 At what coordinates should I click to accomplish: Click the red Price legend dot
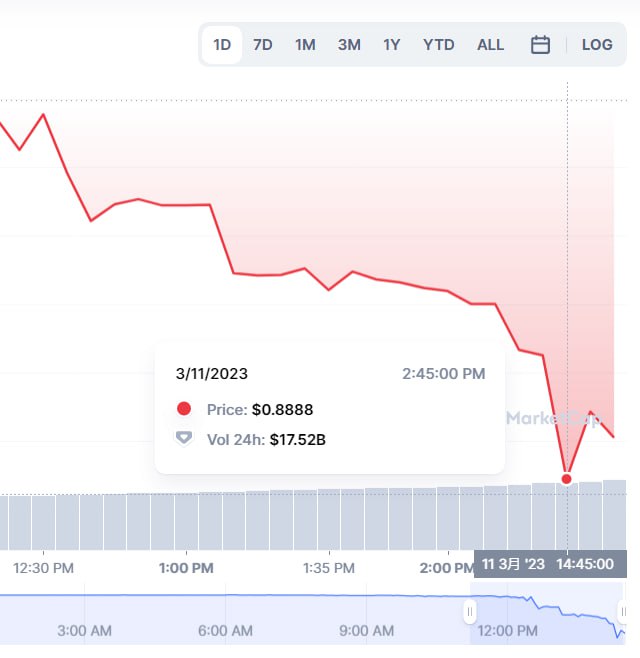click(183, 409)
